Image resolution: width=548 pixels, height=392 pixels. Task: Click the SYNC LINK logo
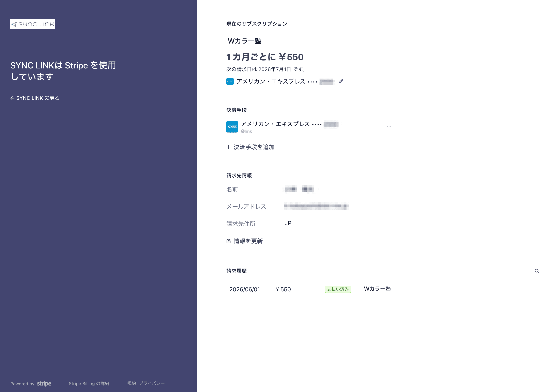coord(33,24)
